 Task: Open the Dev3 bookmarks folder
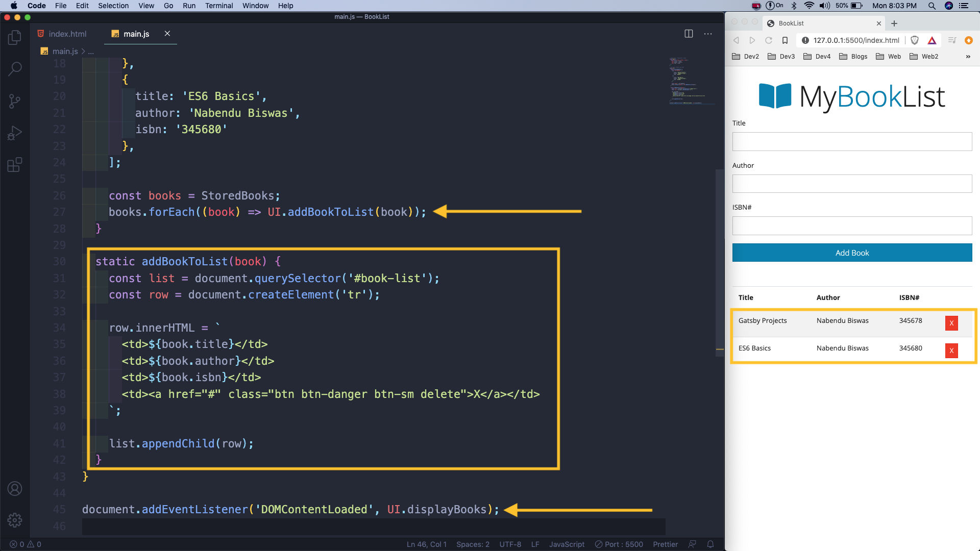(781, 57)
